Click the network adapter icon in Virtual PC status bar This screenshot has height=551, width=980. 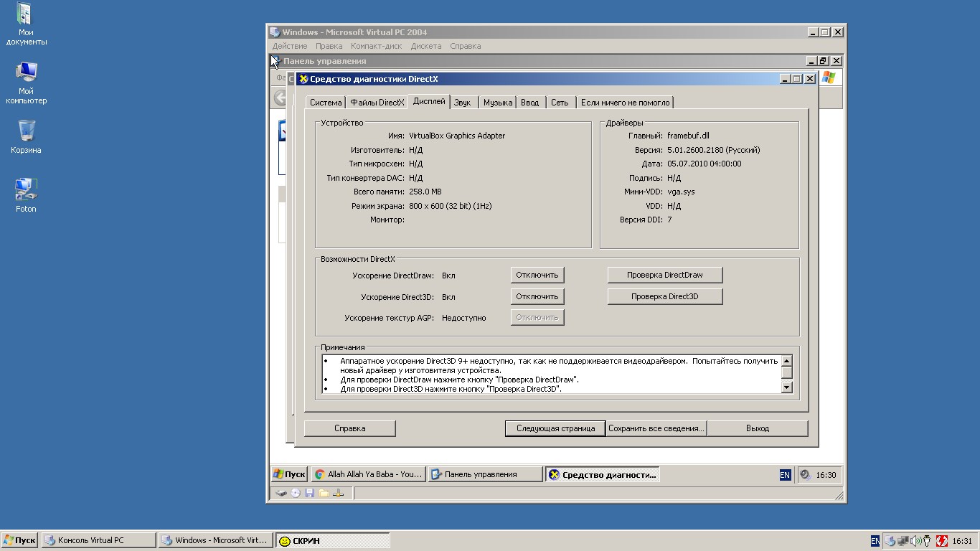click(338, 493)
